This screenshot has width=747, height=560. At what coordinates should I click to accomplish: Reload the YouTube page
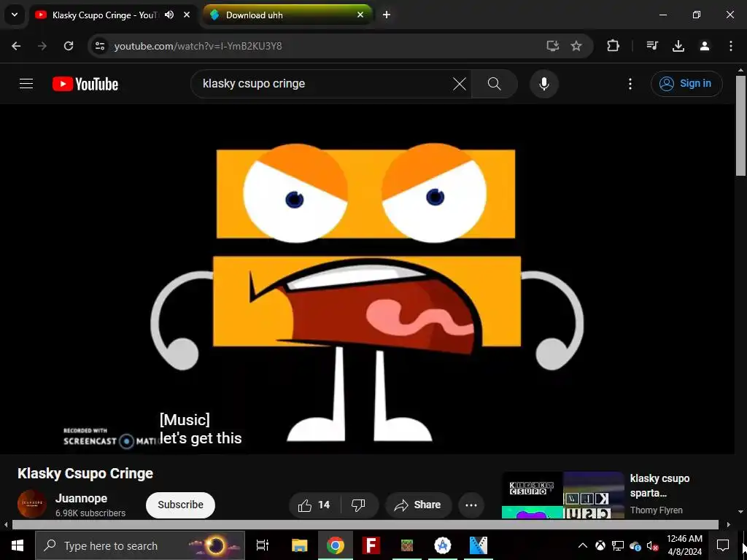tap(69, 46)
